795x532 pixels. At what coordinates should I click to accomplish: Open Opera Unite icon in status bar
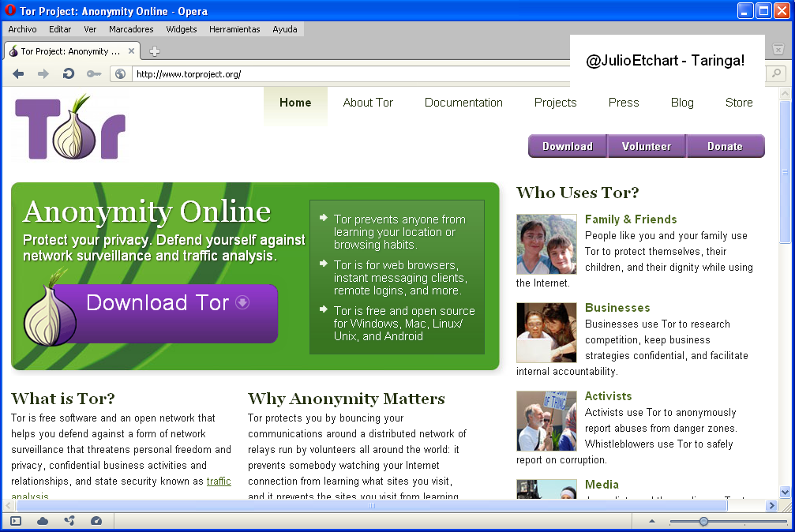69,521
